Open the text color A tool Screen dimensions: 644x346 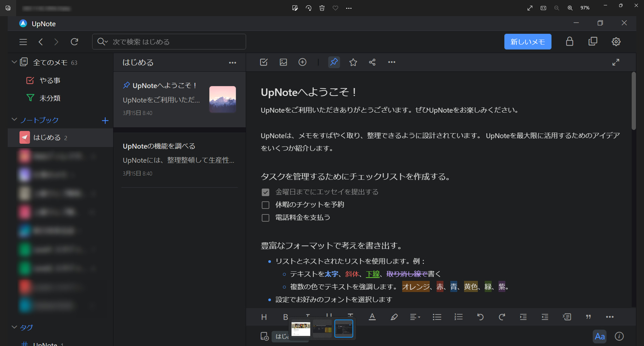[x=372, y=317]
